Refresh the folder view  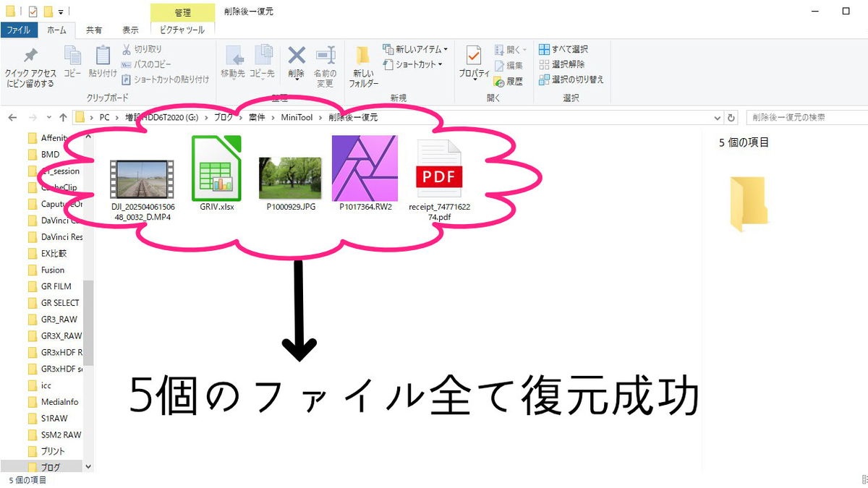[x=731, y=117]
